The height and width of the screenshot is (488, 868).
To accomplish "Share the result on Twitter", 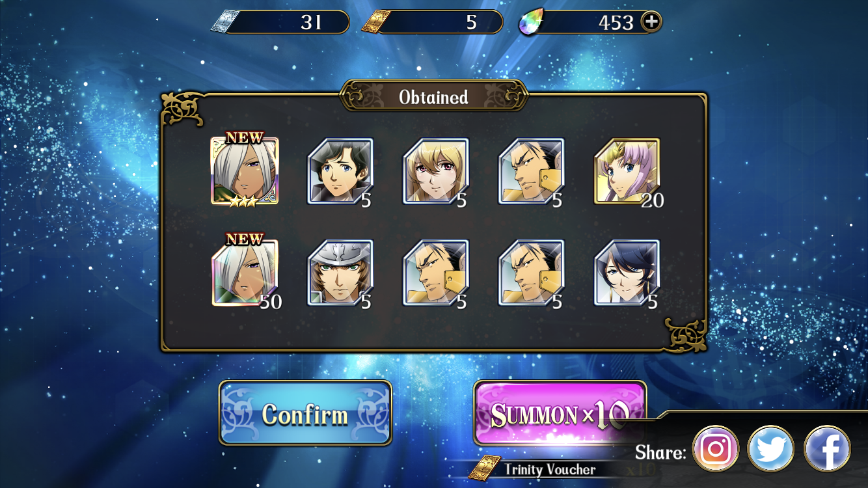I will [x=771, y=449].
